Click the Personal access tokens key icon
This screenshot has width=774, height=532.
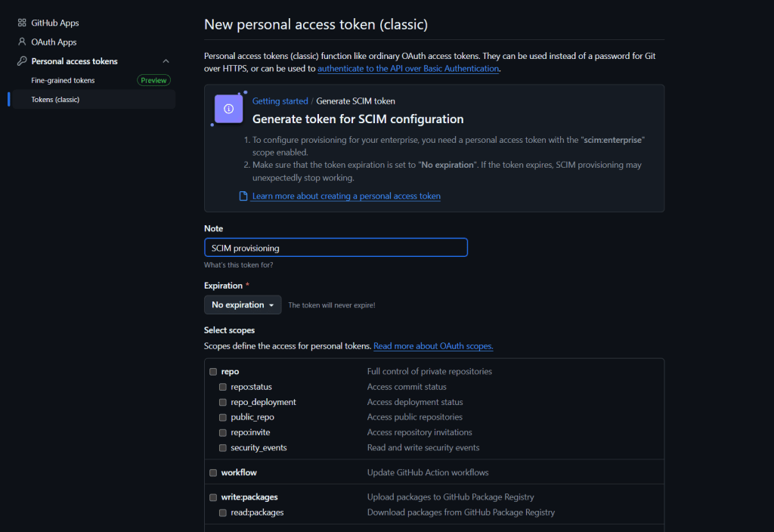point(22,61)
